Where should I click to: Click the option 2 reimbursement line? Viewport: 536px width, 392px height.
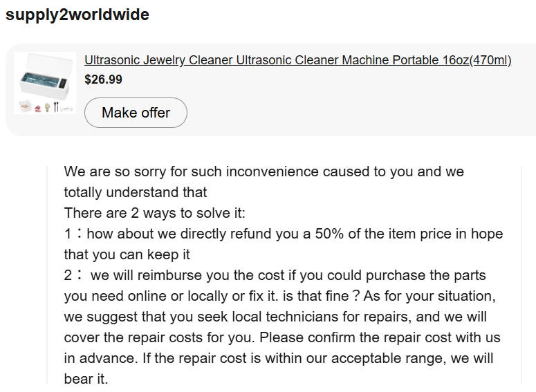(275, 275)
